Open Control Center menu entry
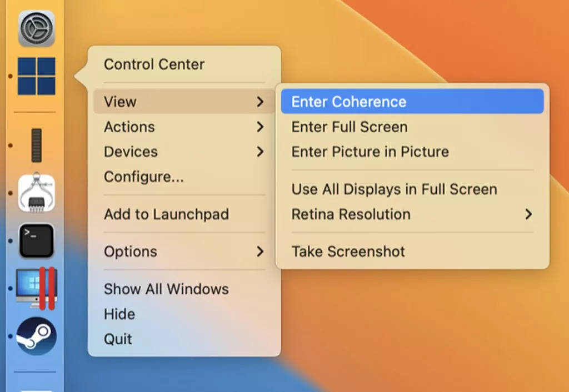The image size is (569, 392). (x=154, y=64)
